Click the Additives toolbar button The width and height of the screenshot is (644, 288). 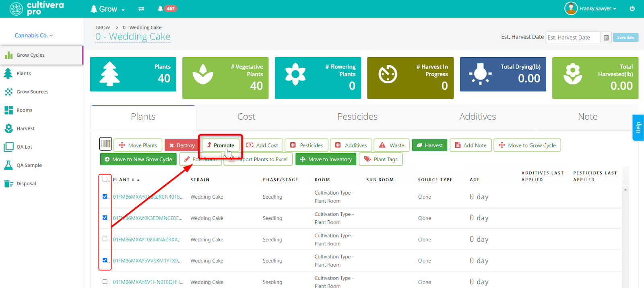(x=351, y=145)
